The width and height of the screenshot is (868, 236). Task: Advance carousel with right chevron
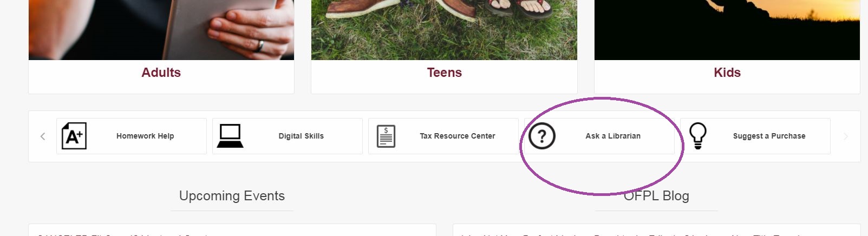[x=845, y=136]
